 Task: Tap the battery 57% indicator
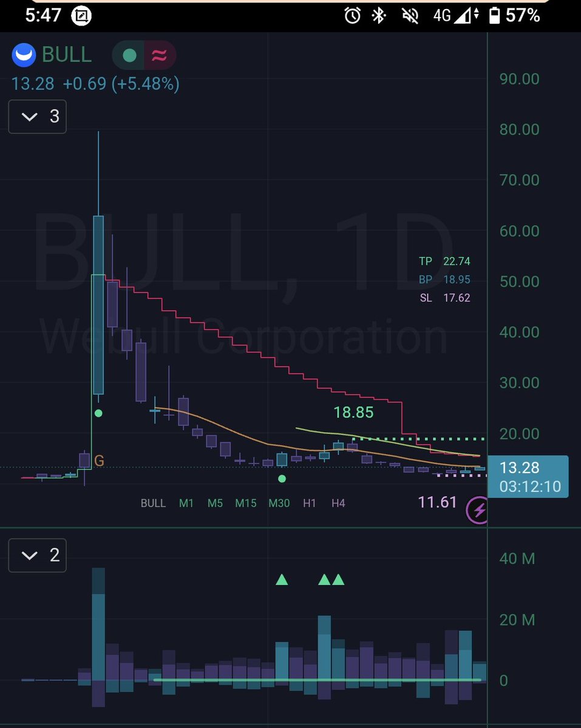click(514, 16)
